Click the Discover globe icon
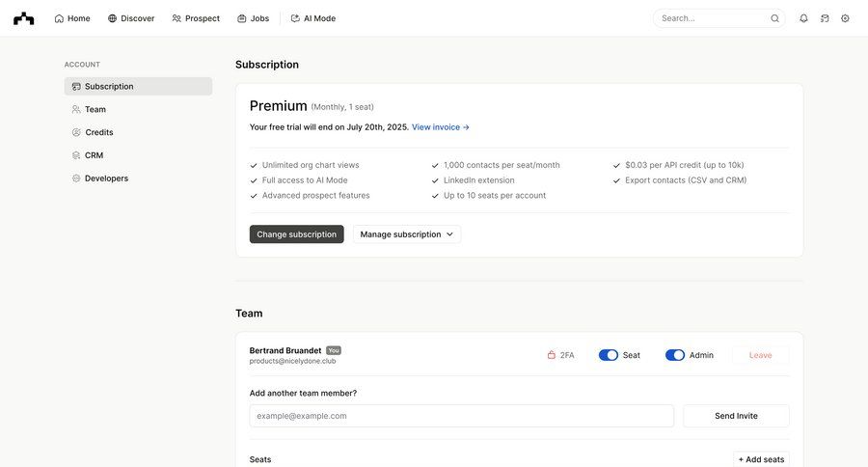The height and width of the screenshot is (467, 868). (113, 18)
